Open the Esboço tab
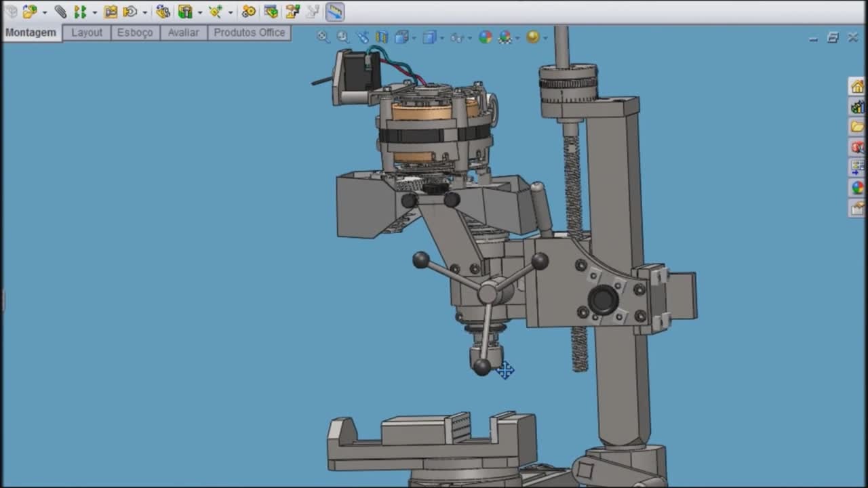The image size is (868, 488). (135, 33)
